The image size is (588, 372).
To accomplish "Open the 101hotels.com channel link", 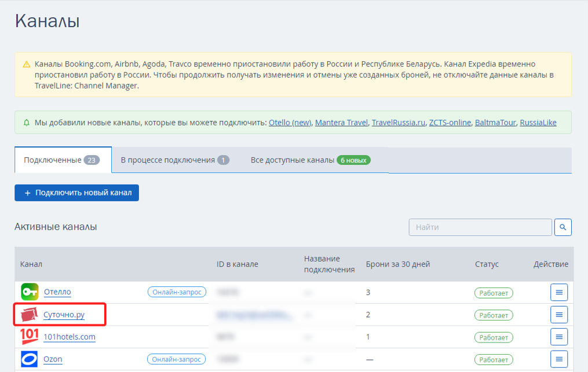I will (x=70, y=337).
